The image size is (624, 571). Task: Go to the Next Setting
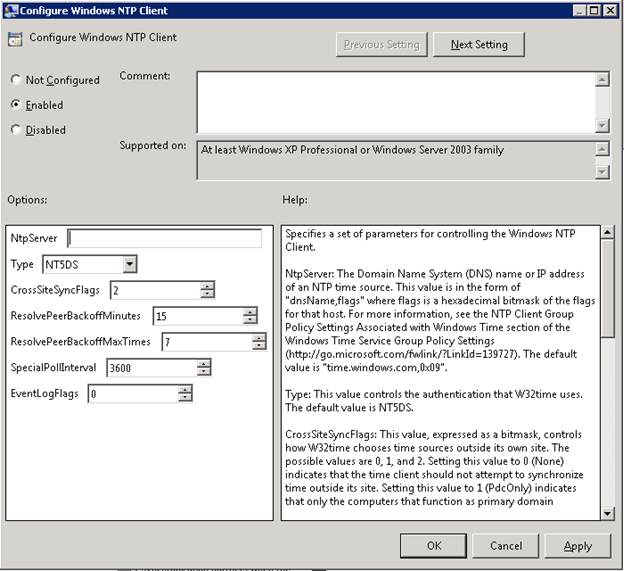(479, 45)
